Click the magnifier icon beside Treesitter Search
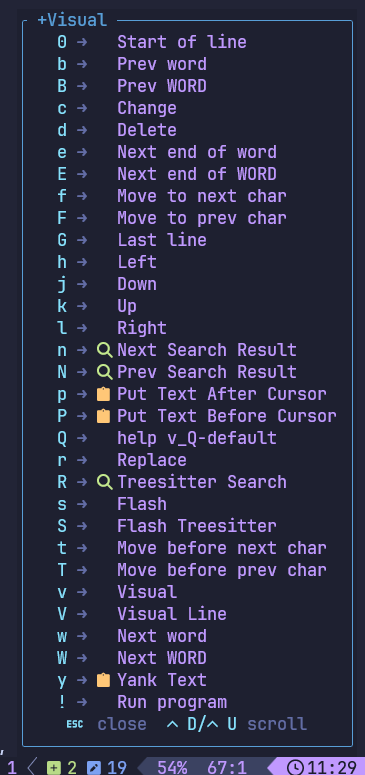 [x=104, y=482]
